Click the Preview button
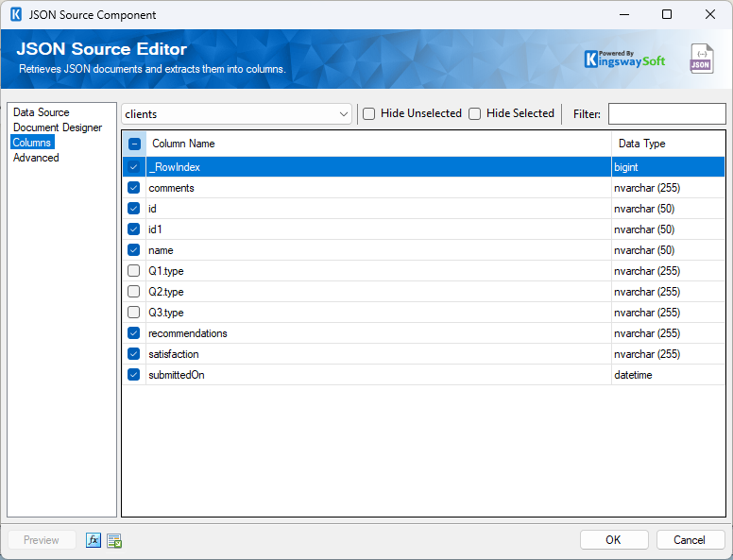The height and width of the screenshot is (560, 733). coord(42,540)
